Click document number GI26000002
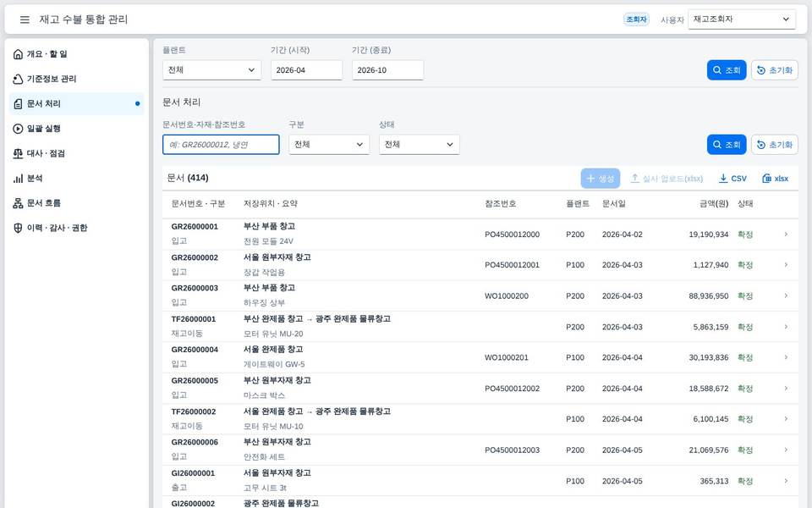812x508 pixels. (x=193, y=503)
